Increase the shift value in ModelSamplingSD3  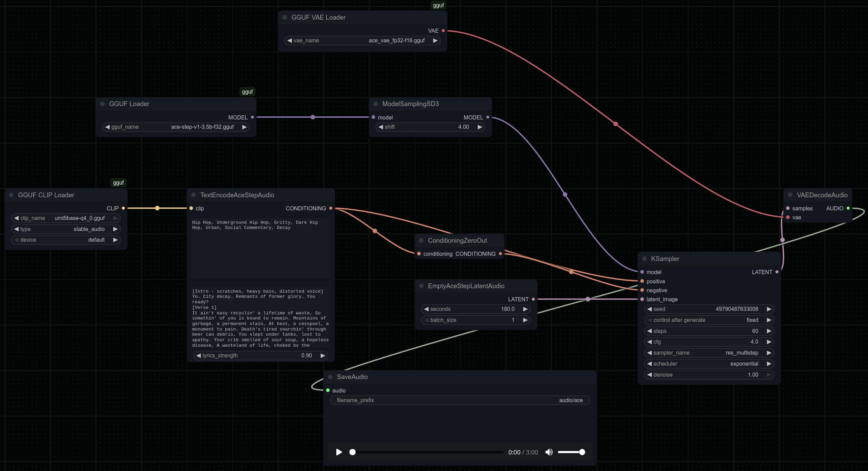point(480,127)
